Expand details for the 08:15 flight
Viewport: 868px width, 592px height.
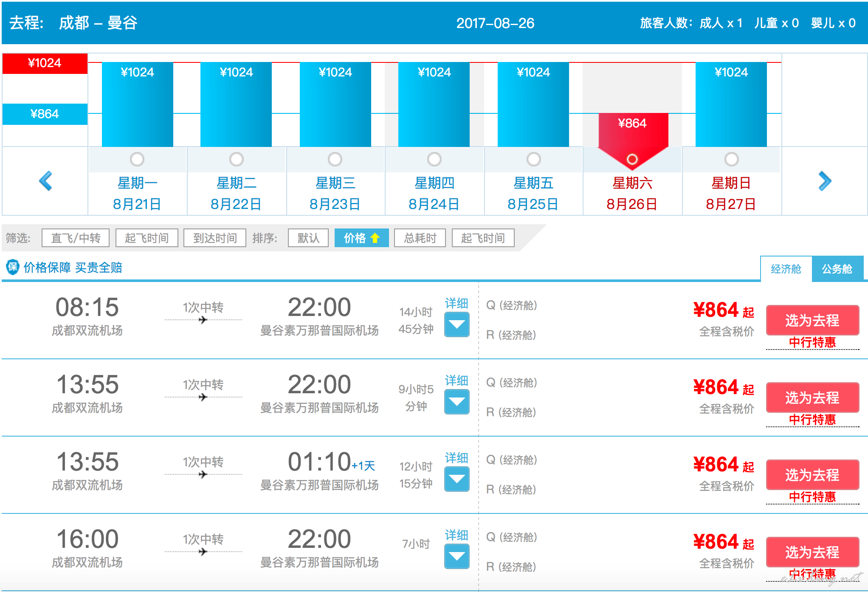tap(457, 324)
